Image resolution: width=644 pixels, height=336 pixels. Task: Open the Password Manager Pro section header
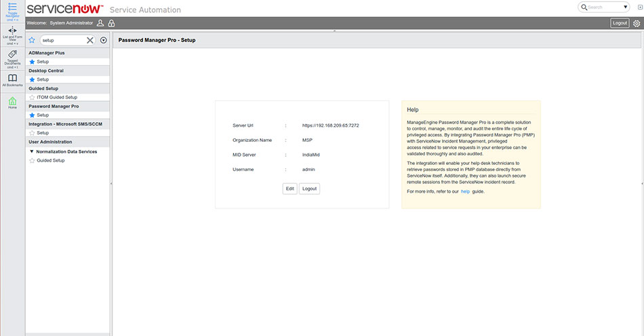68,106
